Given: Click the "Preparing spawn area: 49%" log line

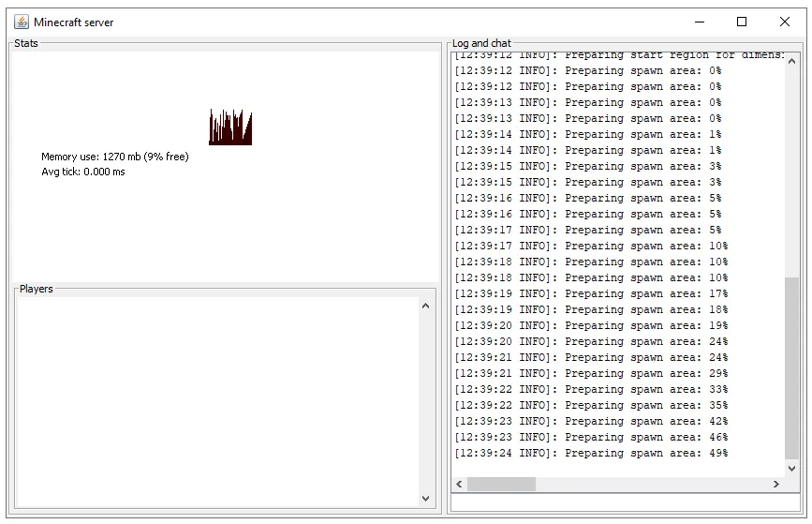Looking at the screenshot, I should tap(591, 454).
